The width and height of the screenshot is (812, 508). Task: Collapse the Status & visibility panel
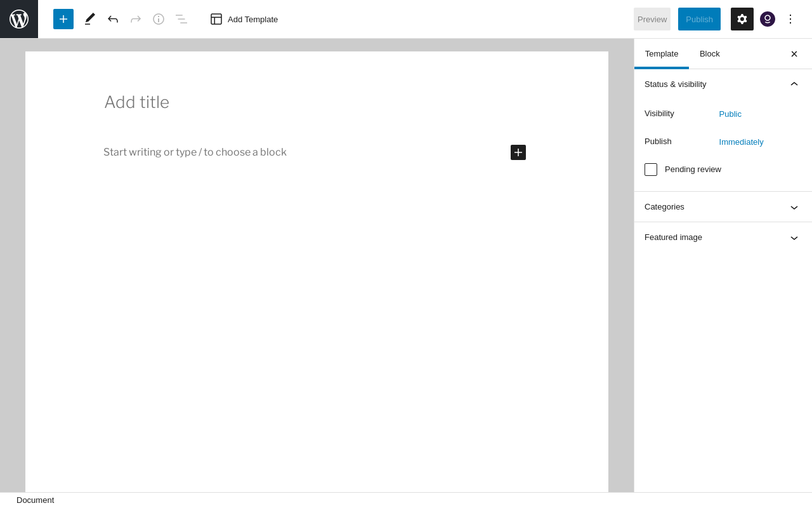coord(723,84)
